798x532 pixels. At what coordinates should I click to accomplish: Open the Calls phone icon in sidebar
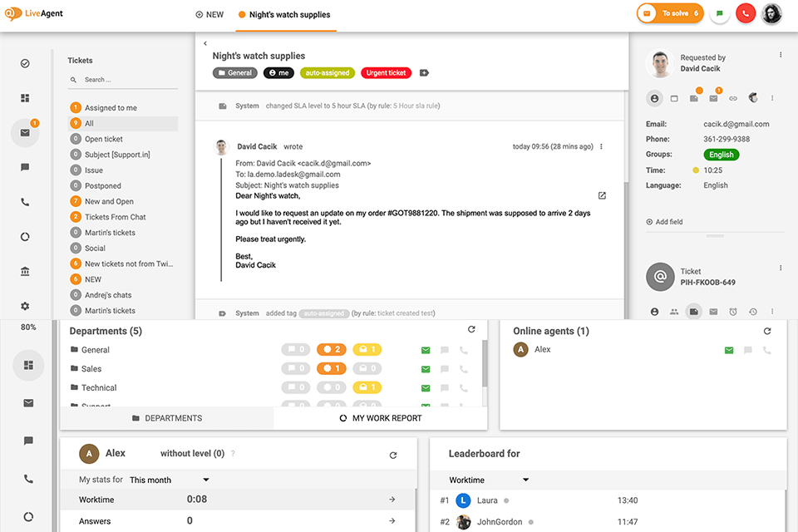[x=25, y=201]
